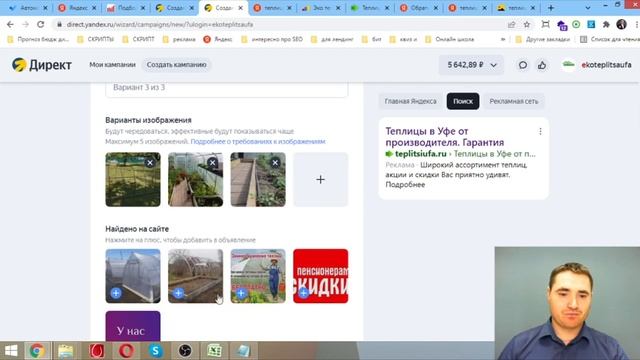Open the 'СКРИПТЫ' bookmarks folder
Image resolution: width=640 pixels, height=360 pixels.
coord(96,39)
